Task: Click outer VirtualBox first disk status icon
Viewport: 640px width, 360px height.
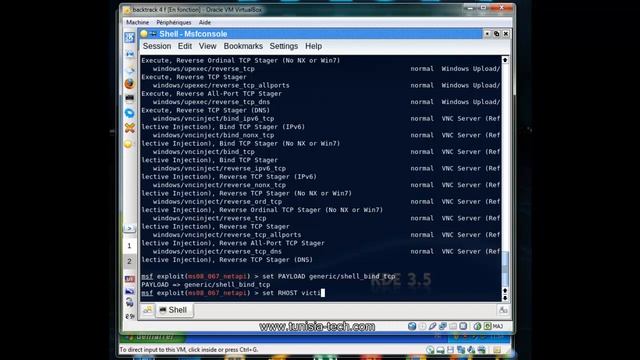Action: [430, 350]
